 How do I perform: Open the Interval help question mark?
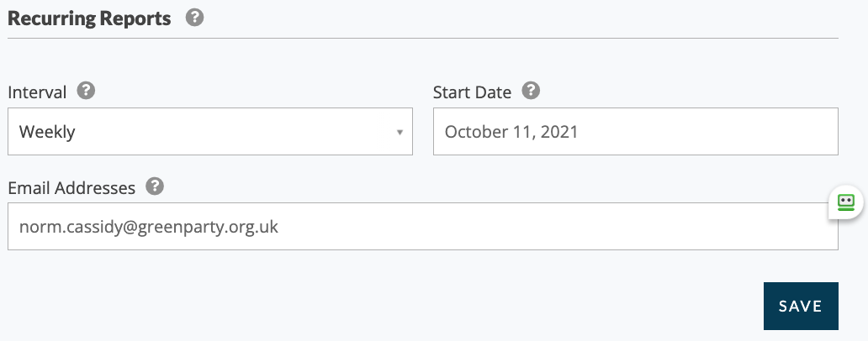point(86,90)
